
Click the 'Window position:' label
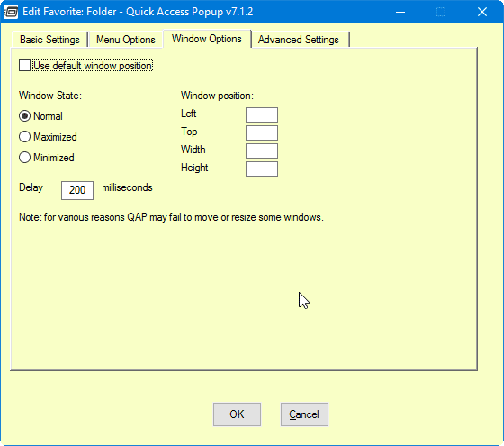tap(217, 96)
